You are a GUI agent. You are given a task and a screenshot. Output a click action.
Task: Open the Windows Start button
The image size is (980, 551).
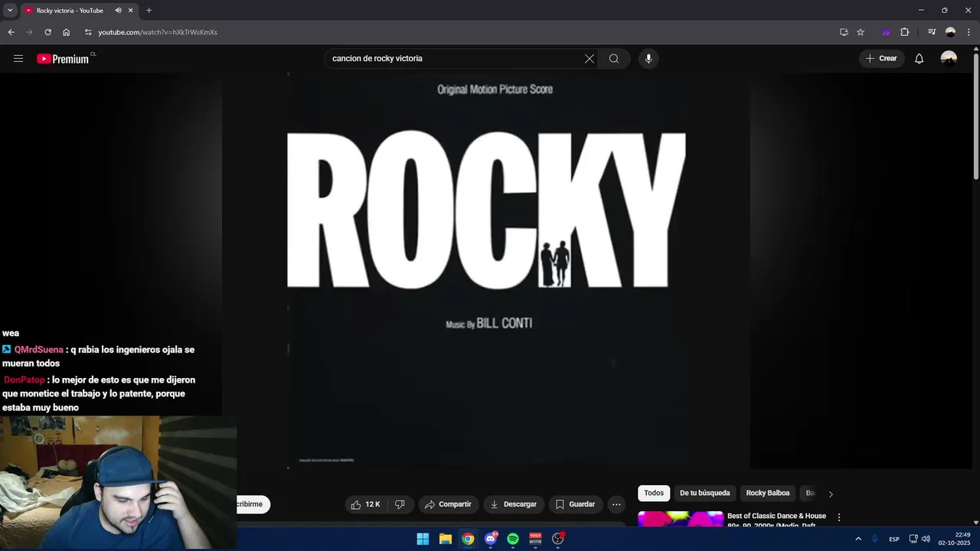423,539
